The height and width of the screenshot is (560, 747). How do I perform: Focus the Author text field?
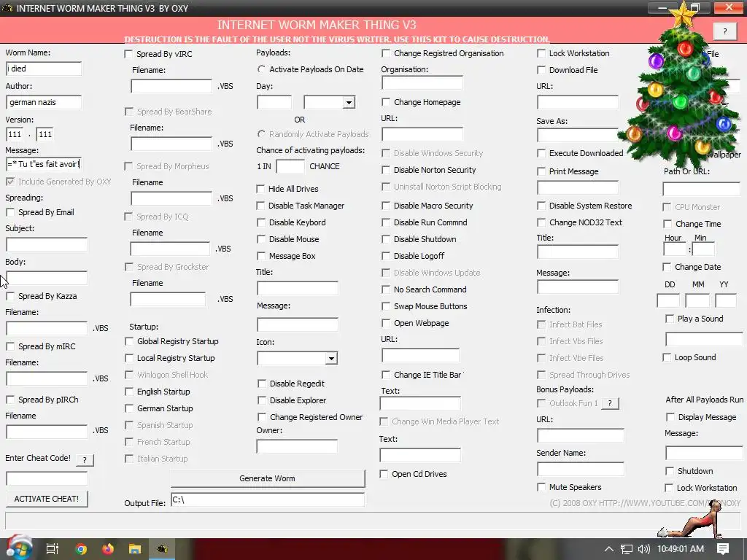[44, 102]
